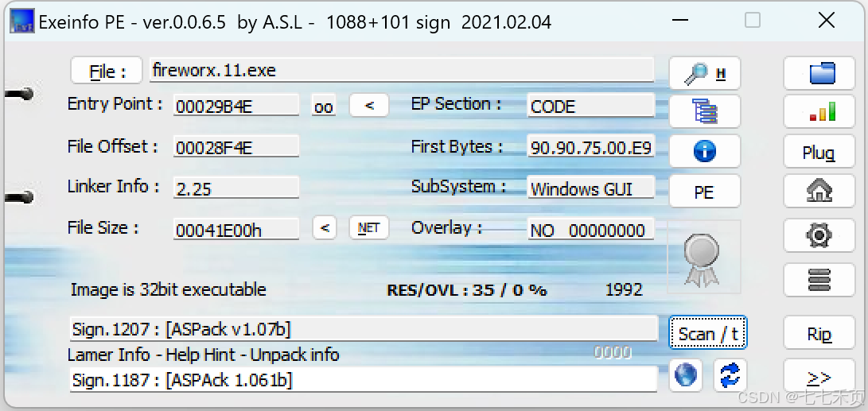
Task: Click the Plug button
Action: pyautogui.click(x=819, y=152)
